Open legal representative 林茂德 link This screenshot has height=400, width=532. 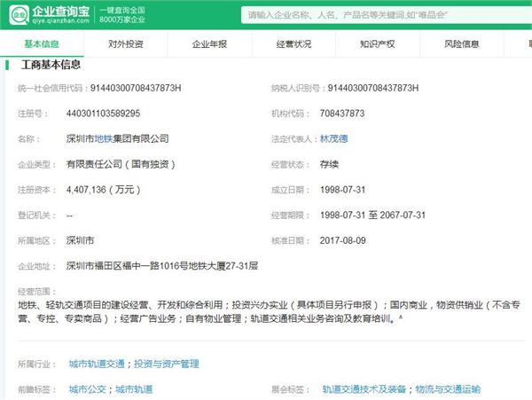pyautogui.click(x=334, y=138)
